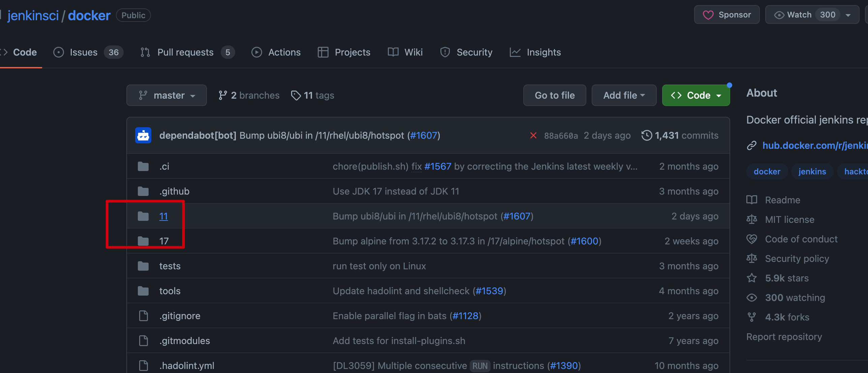
Task: Open the 11 folder
Action: (164, 216)
